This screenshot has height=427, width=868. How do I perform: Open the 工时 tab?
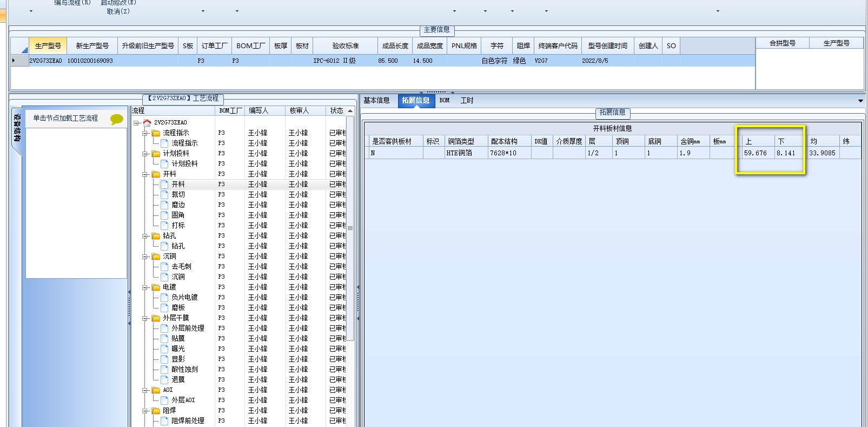click(x=467, y=100)
